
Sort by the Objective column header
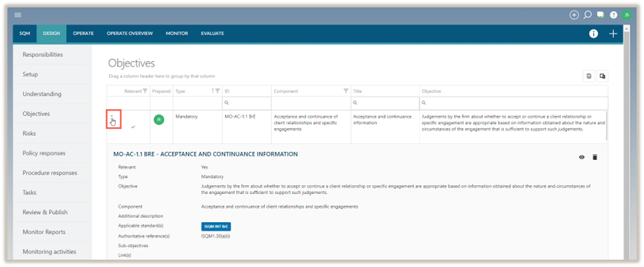(431, 91)
